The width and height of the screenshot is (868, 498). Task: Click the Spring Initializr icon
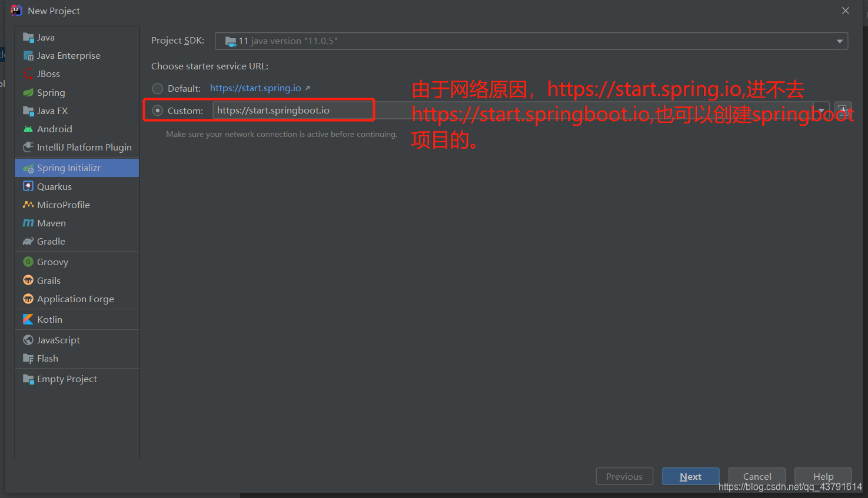pos(28,168)
